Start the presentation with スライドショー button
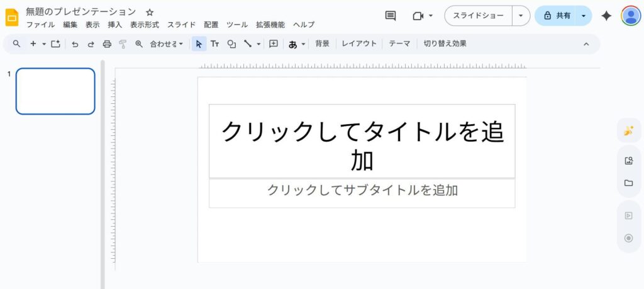 tap(479, 16)
